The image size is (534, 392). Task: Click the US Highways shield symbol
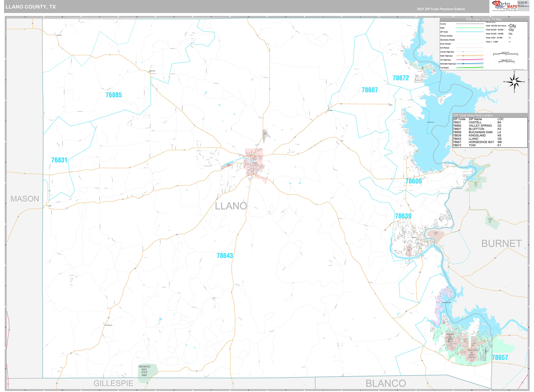(463, 60)
